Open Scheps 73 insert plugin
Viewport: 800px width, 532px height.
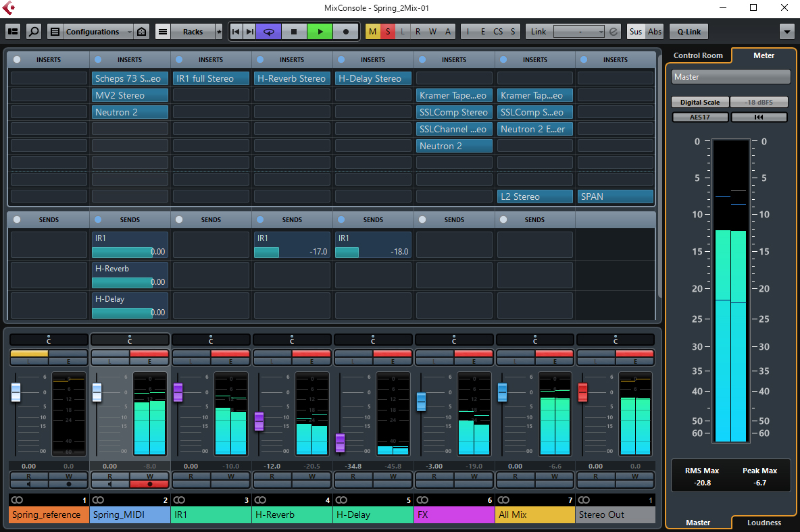pos(130,78)
